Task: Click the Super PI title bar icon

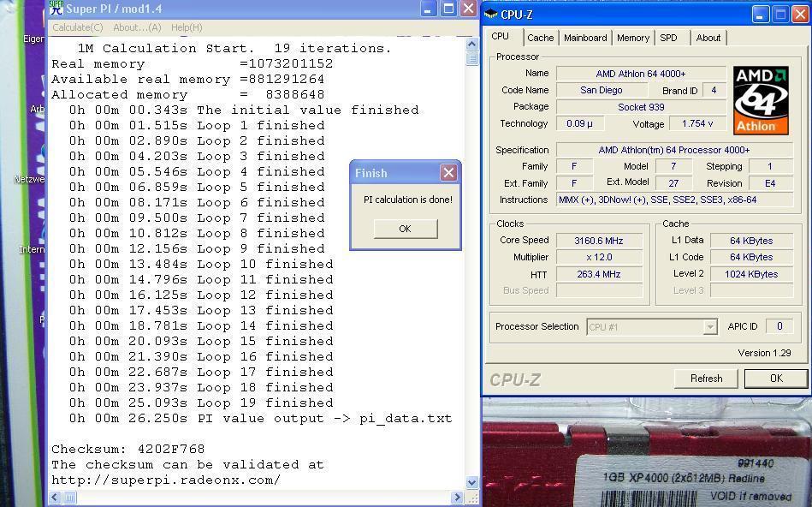Action: pos(56,8)
